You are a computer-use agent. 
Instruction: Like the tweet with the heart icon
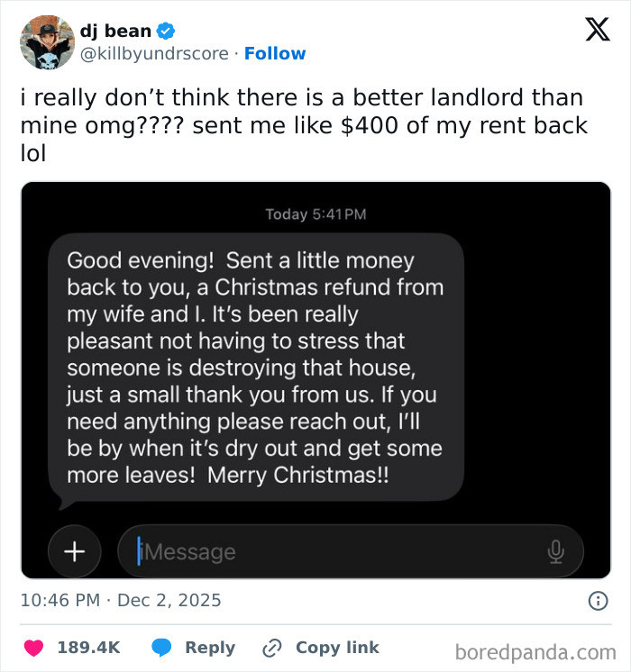click(34, 648)
